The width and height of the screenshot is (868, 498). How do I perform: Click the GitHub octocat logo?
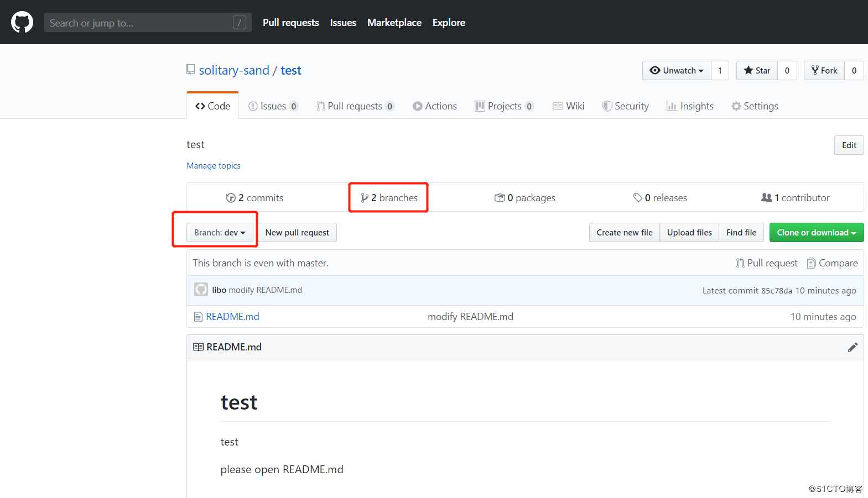pos(22,23)
